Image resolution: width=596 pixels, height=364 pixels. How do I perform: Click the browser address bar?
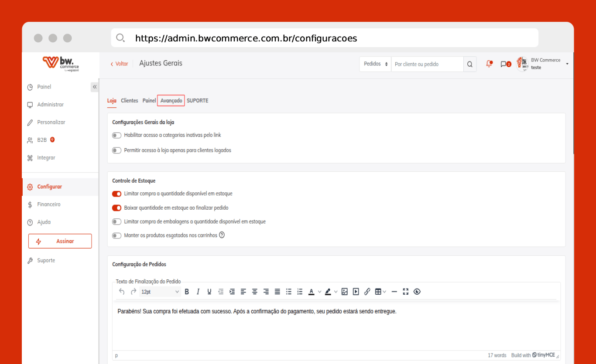tap(325, 38)
